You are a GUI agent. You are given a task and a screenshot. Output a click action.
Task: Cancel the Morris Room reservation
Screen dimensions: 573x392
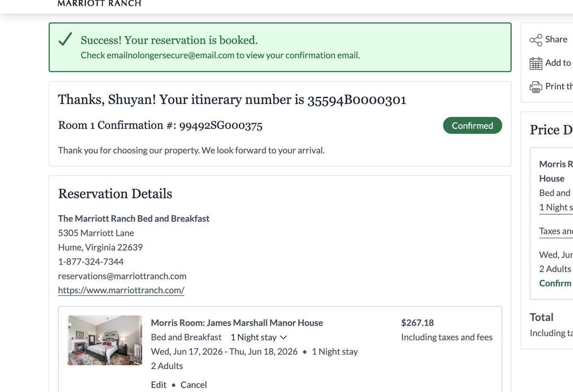coord(193,385)
